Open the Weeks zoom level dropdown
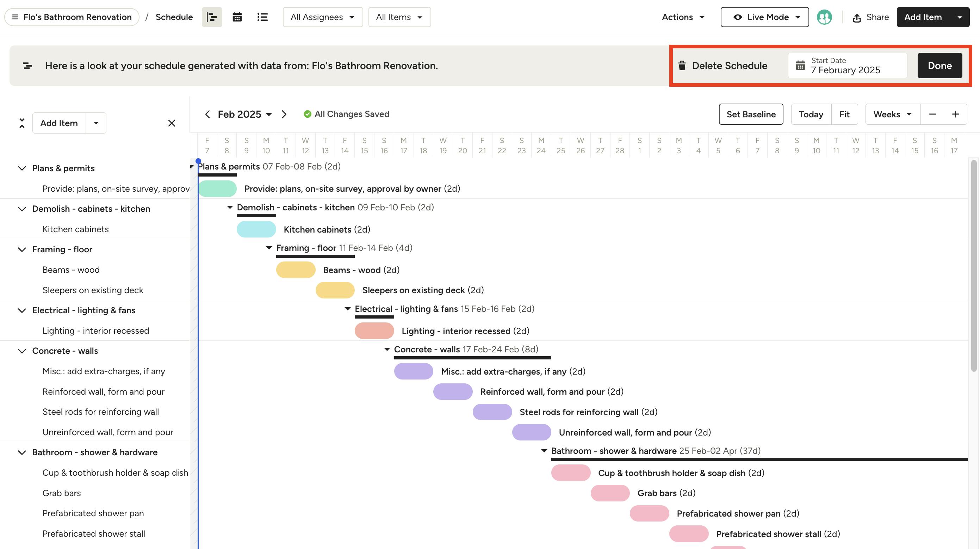980x549 pixels. [892, 114]
